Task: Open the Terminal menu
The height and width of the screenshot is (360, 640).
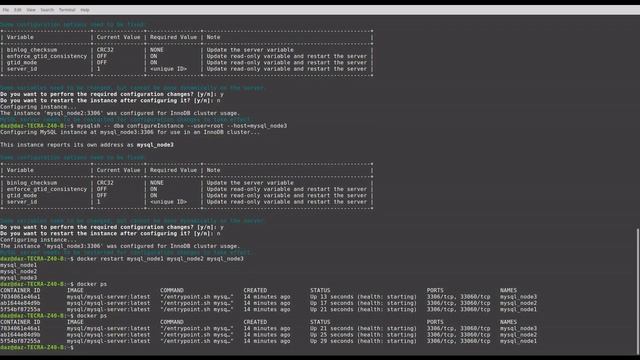Action: (67, 10)
